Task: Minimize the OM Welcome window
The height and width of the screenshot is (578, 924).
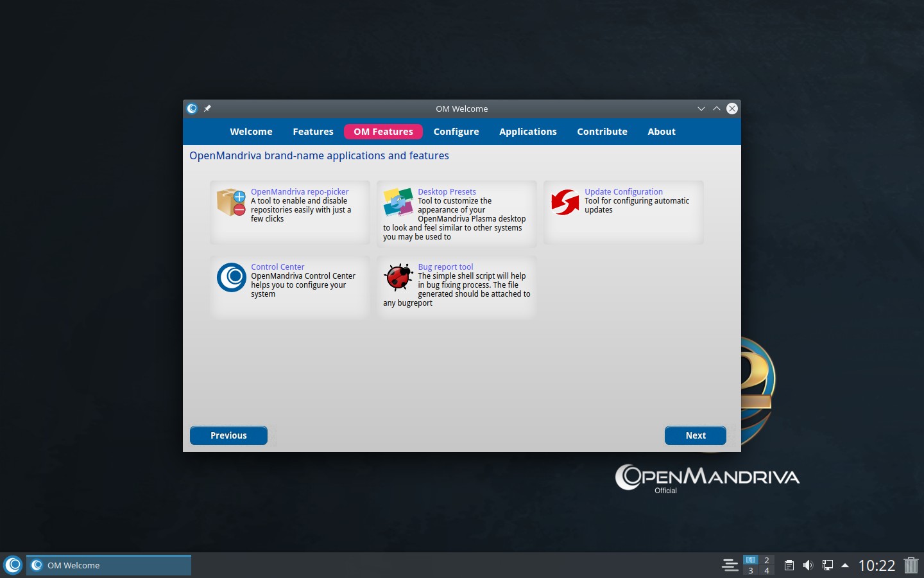Action: [701, 109]
